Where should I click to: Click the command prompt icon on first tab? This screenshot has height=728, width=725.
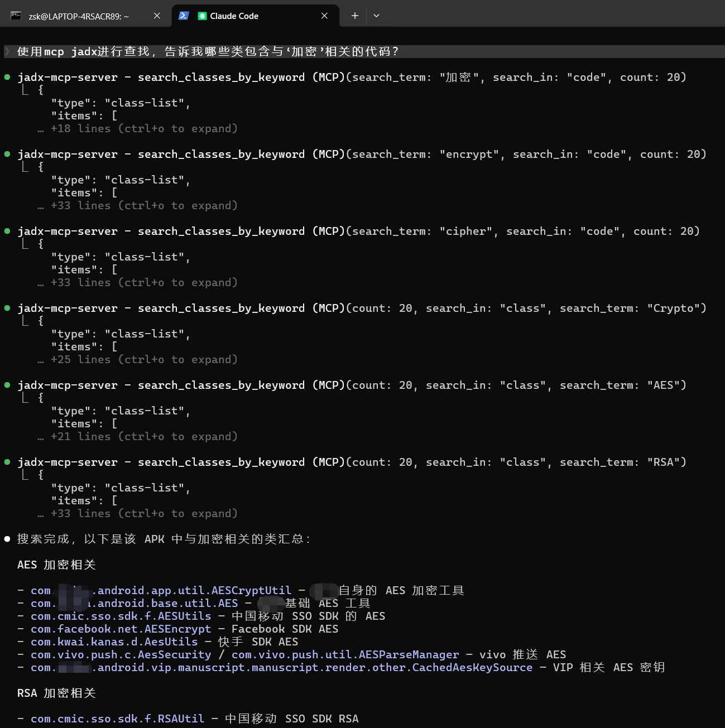click(16, 16)
